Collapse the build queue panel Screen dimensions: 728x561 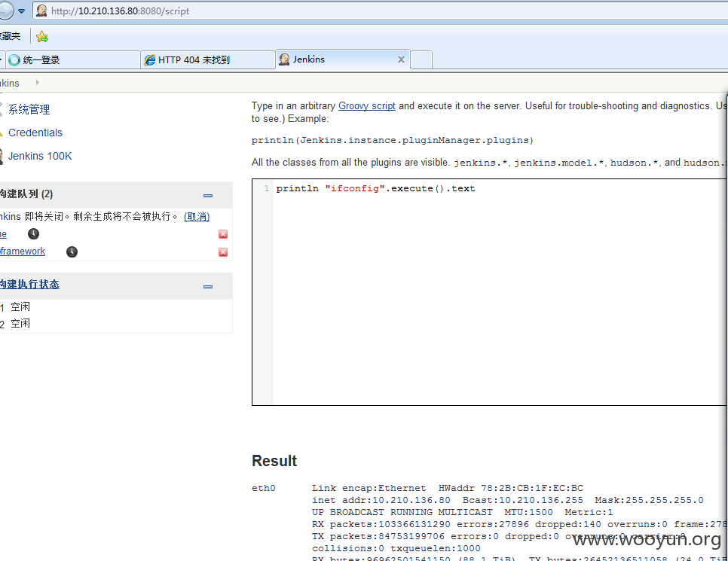(x=208, y=195)
